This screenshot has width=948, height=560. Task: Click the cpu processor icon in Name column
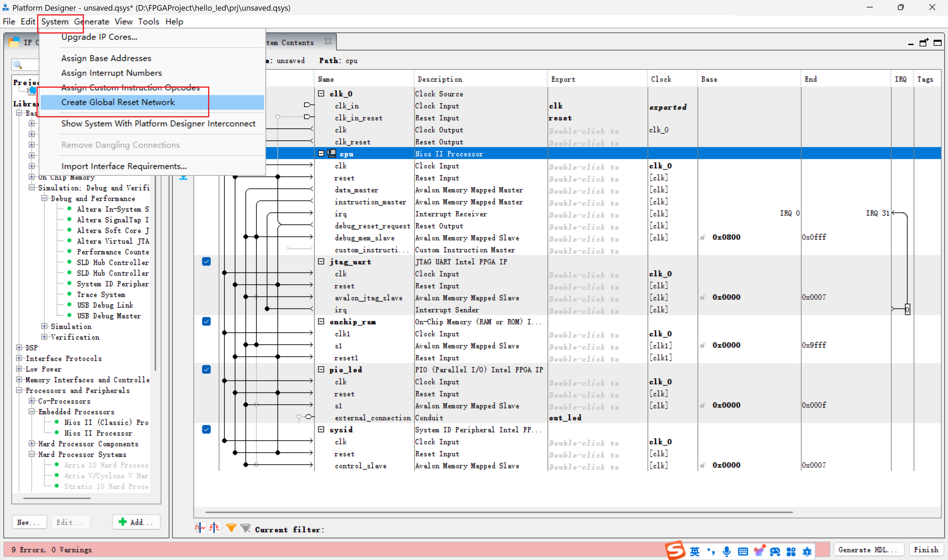pyautogui.click(x=332, y=153)
